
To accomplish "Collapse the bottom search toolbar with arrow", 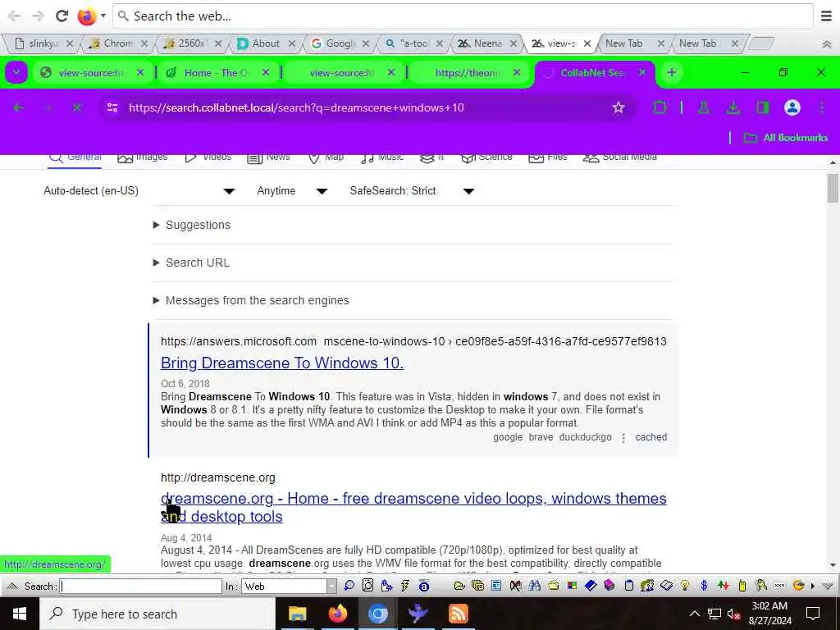I will [x=11, y=586].
